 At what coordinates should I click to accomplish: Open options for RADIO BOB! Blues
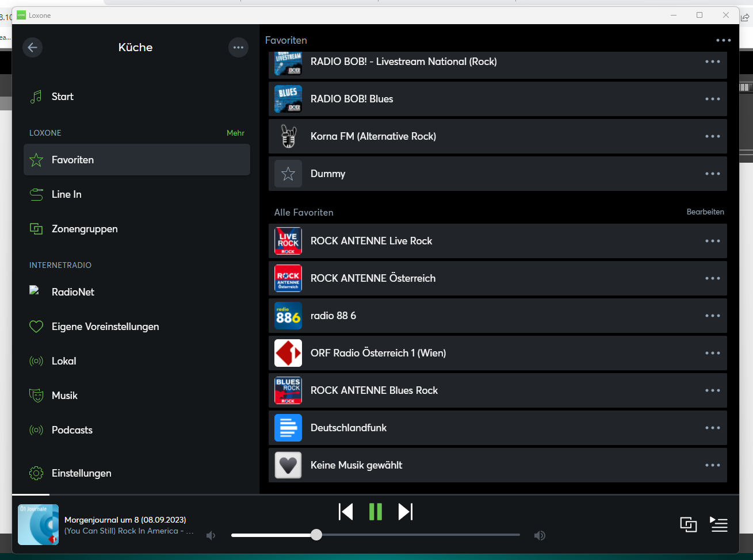pos(713,99)
